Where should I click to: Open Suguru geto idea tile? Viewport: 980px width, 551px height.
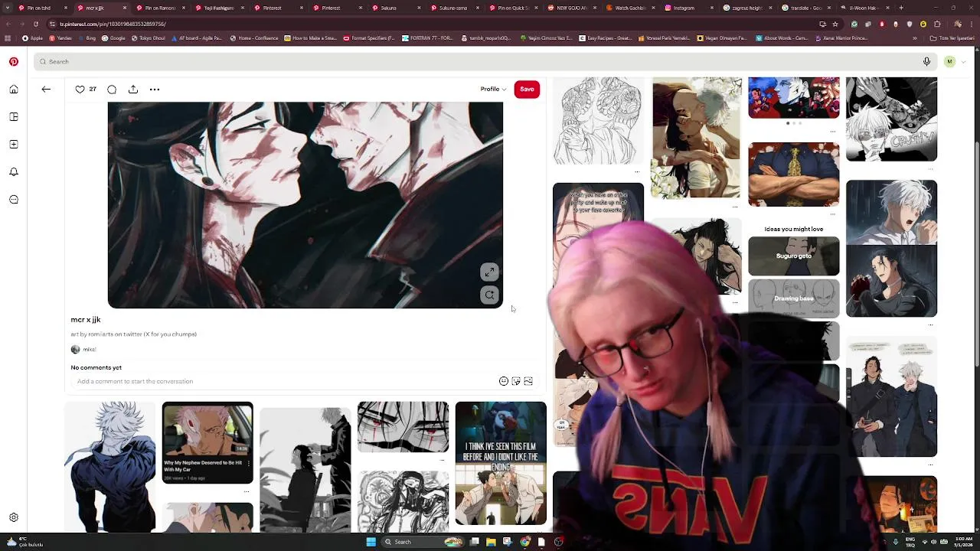[x=793, y=256]
